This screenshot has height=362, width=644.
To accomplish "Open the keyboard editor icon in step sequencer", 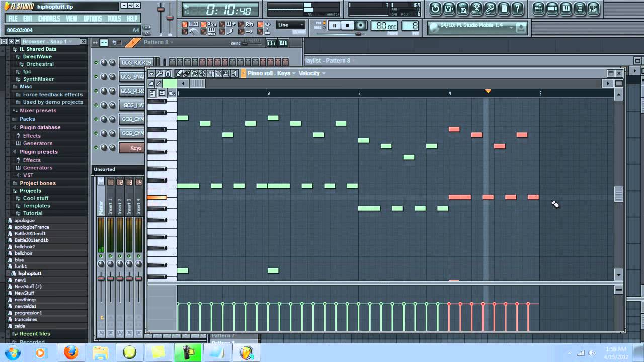I will (283, 43).
